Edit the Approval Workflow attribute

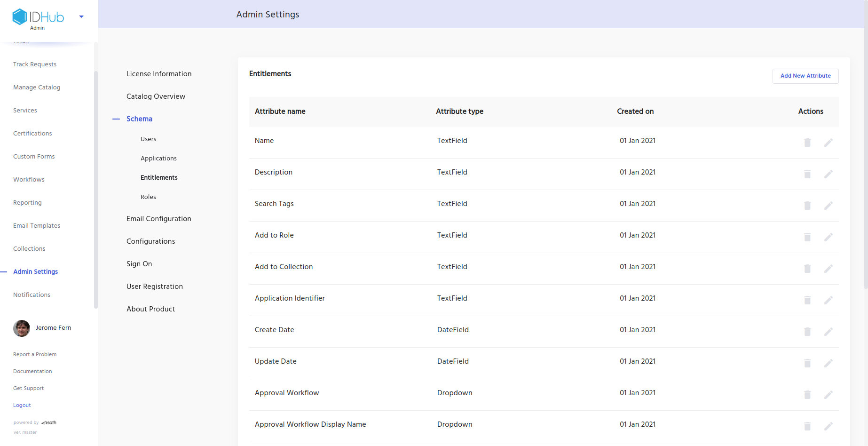point(829,395)
